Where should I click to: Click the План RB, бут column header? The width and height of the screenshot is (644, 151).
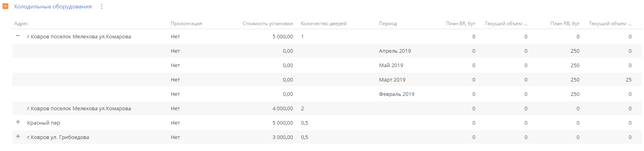565,24
